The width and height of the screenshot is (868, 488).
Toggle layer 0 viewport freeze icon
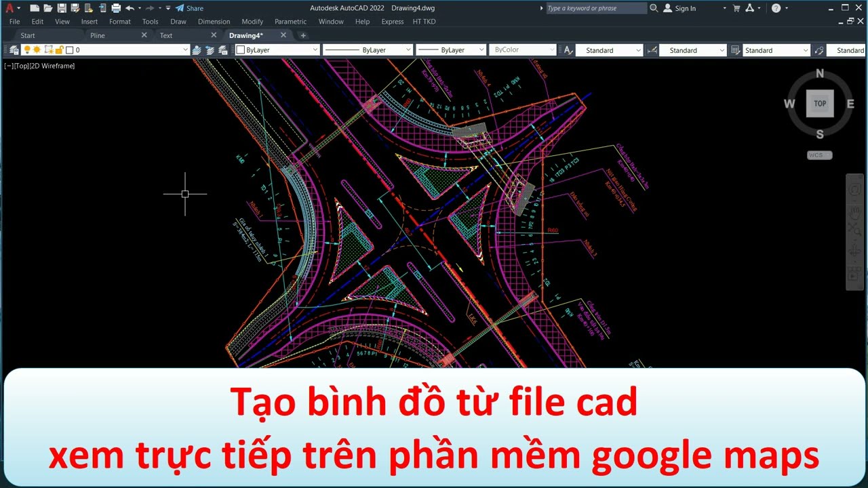48,50
